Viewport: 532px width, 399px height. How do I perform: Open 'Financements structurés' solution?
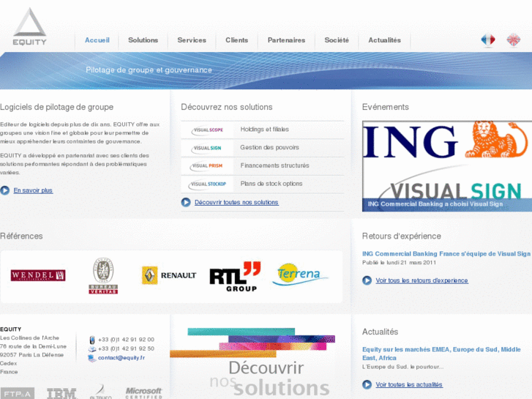pyautogui.click(x=275, y=165)
